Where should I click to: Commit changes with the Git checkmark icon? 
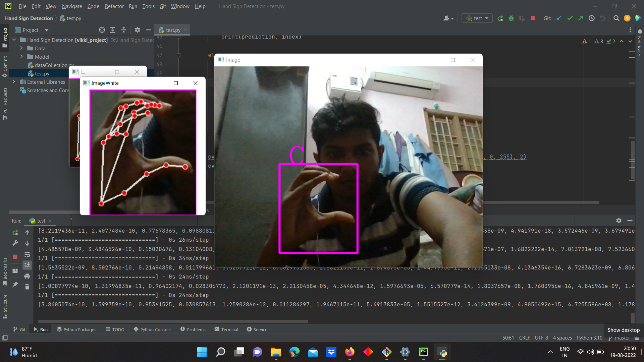pyautogui.click(x=570, y=18)
